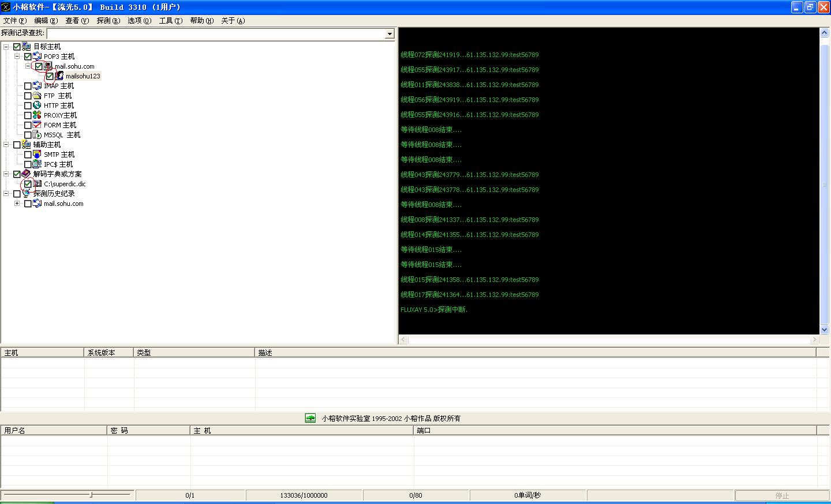Expand mail.sohu.com under 探测历史纪录
This screenshot has height=504, width=831.
point(17,204)
